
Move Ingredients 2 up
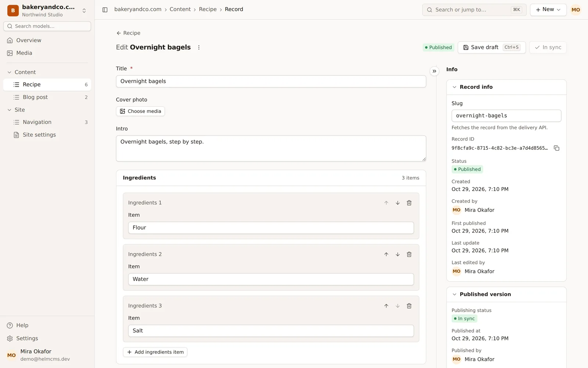pos(386,254)
